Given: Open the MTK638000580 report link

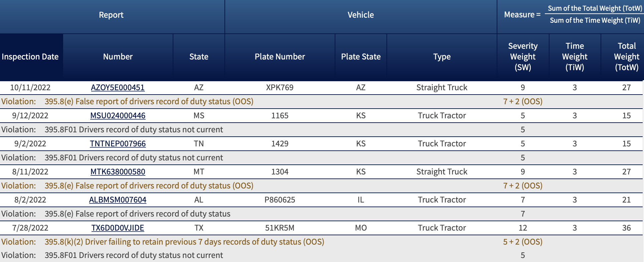Looking at the screenshot, I should pos(118,172).
